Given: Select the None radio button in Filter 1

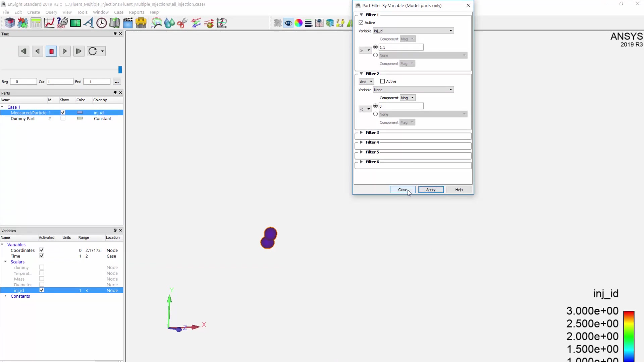Looking at the screenshot, I should (375, 55).
